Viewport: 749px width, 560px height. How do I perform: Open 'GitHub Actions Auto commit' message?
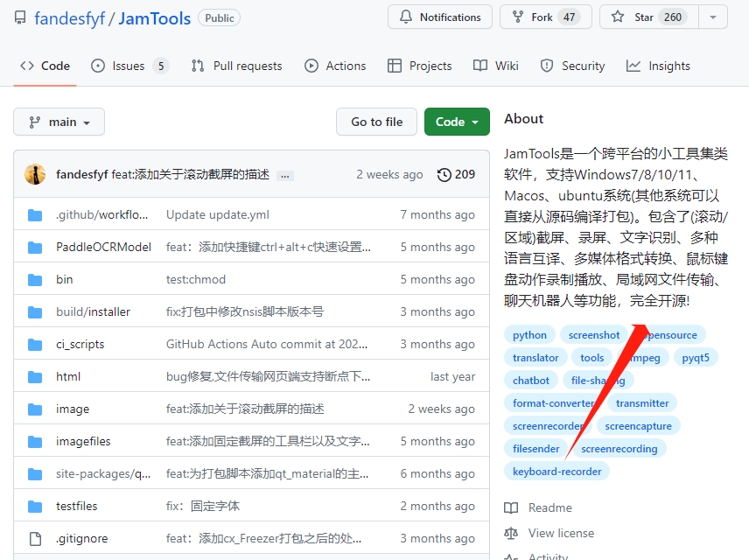[x=267, y=345]
